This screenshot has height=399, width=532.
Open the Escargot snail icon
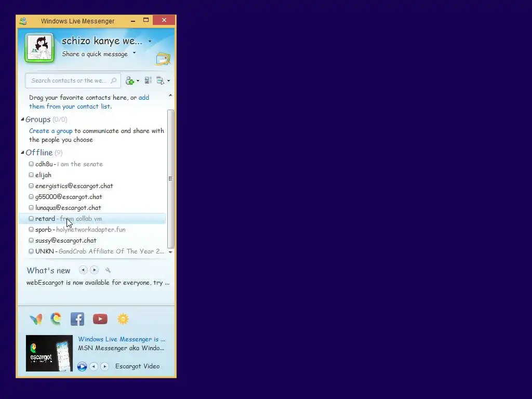point(56,318)
